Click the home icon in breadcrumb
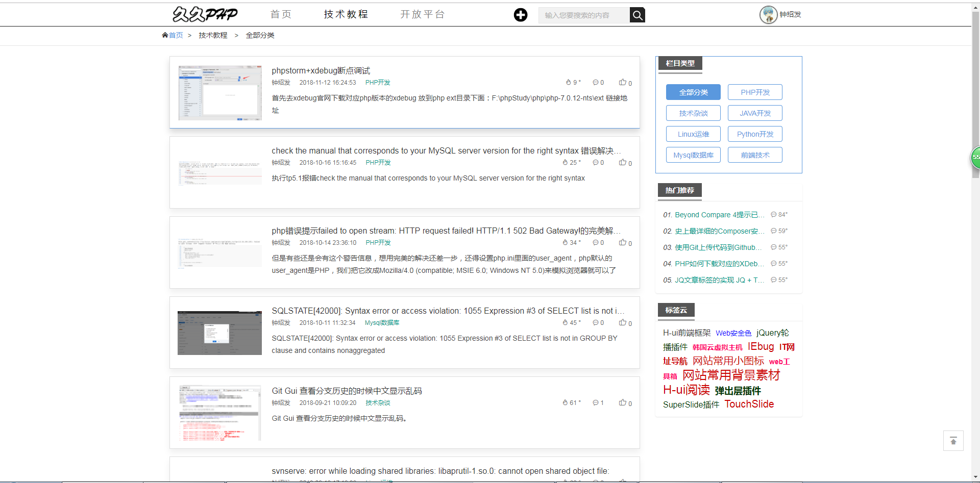The width and height of the screenshot is (980, 483). point(165,35)
